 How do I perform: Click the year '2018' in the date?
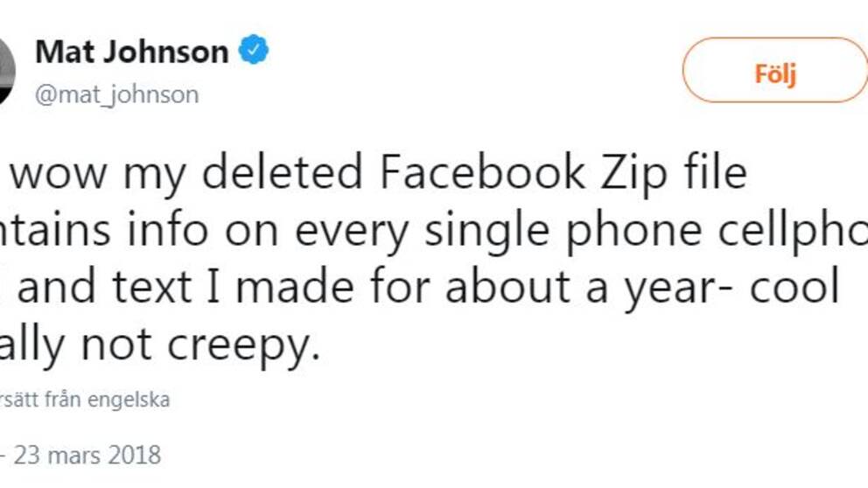click(x=135, y=456)
